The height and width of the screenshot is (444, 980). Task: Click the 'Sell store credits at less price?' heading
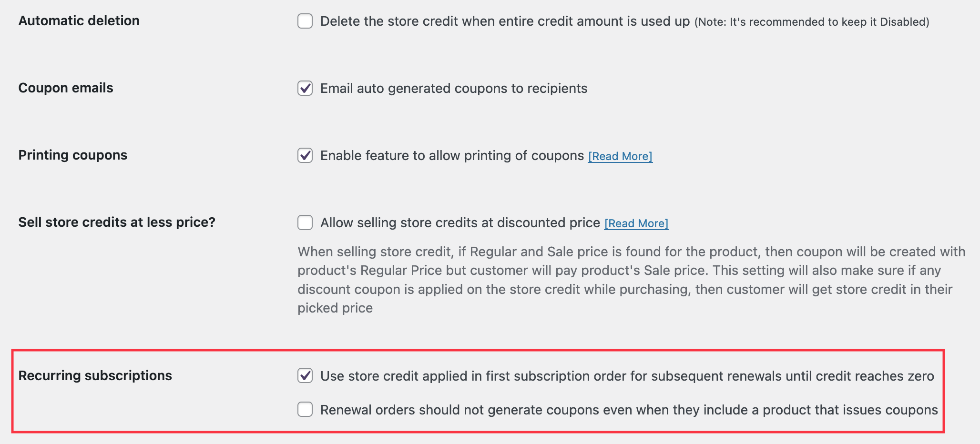pos(117,222)
